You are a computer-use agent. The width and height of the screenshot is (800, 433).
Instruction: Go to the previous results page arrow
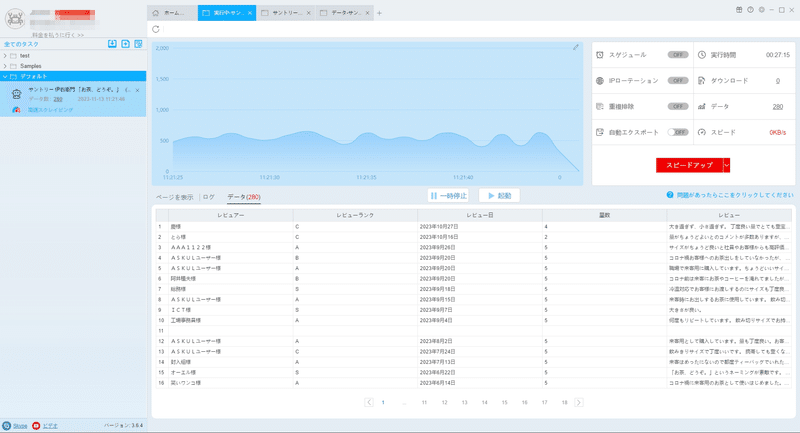369,402
